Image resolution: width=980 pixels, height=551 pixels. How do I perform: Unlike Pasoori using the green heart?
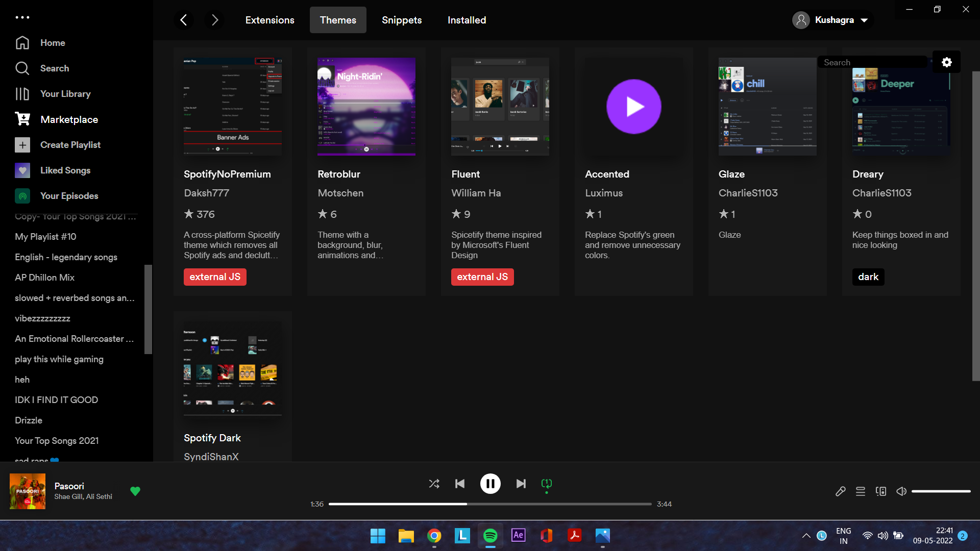click(135, 491)
